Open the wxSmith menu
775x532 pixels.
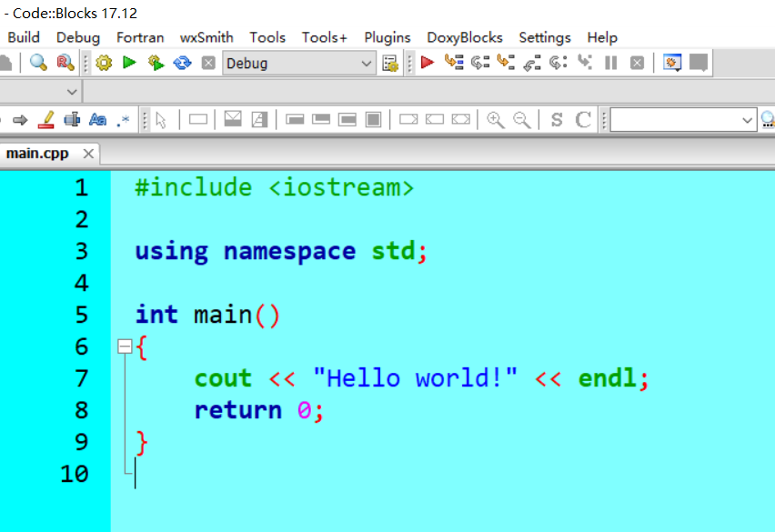pyautogui.click(x=206, y=37)
